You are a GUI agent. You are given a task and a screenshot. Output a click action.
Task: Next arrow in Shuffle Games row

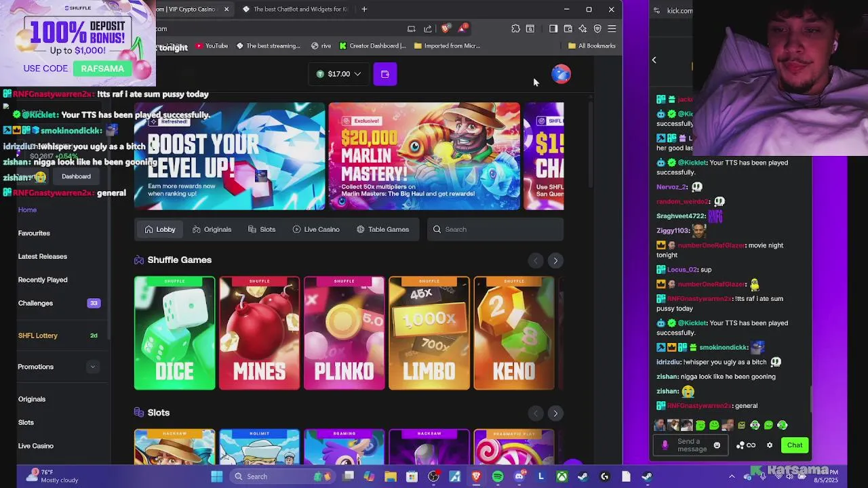point(555,260)
